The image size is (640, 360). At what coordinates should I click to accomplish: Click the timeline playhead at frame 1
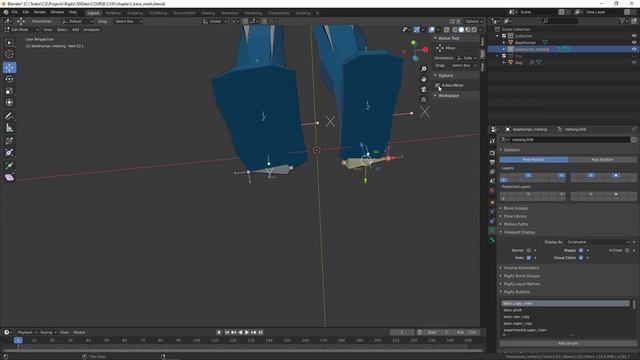[x=18, y=340]
